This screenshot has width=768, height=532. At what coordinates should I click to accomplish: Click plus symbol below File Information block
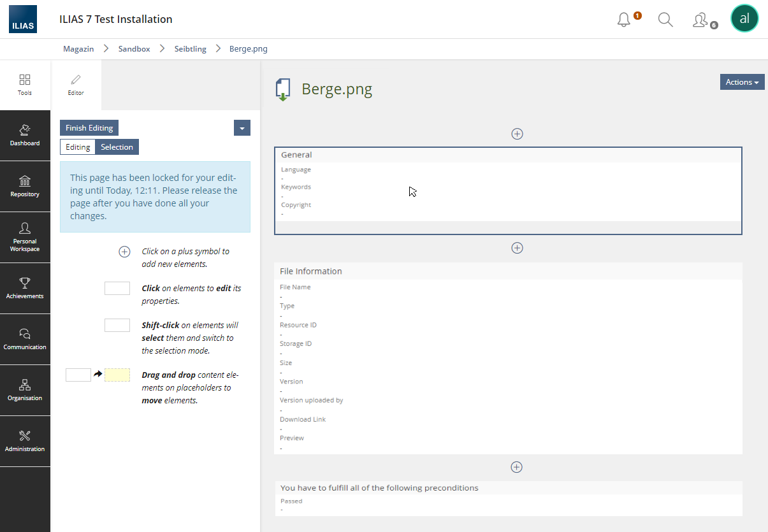[516, 467]
